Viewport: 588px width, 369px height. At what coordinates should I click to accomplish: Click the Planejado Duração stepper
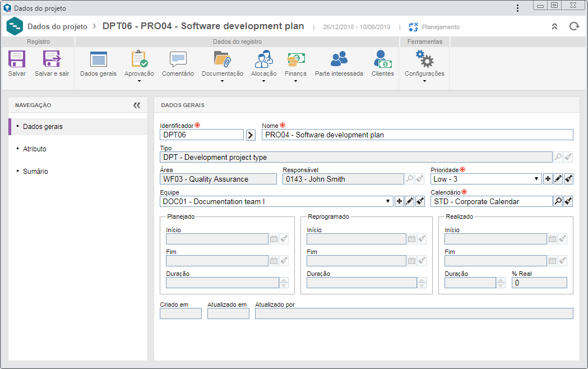[x=284, y=283]
